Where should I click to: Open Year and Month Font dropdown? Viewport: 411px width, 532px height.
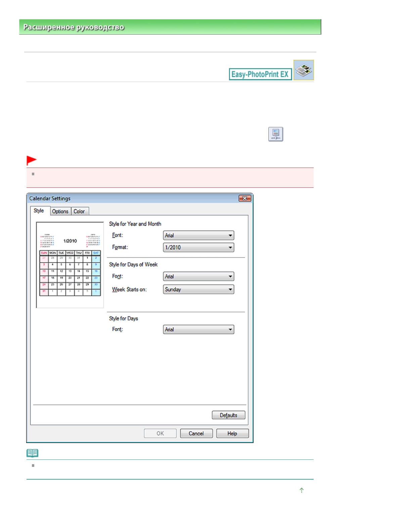pyautogui.click(x=198, y=235)
